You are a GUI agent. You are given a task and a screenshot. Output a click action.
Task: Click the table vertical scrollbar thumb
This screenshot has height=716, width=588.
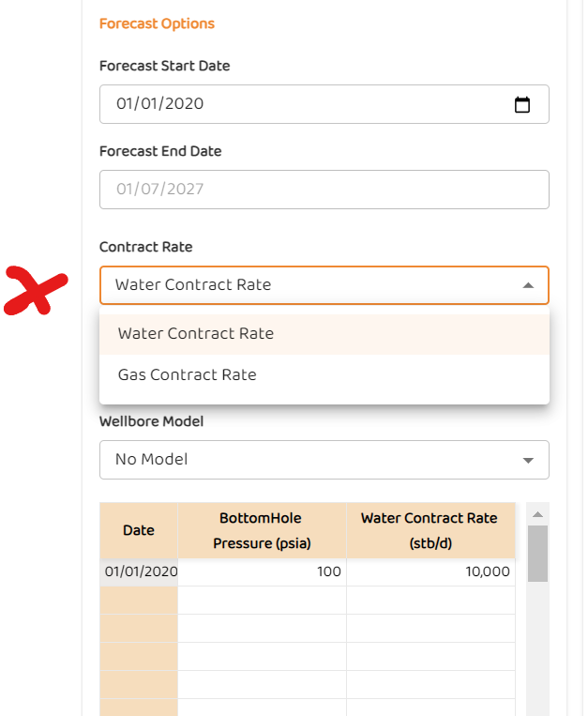[x=537, y=554]
